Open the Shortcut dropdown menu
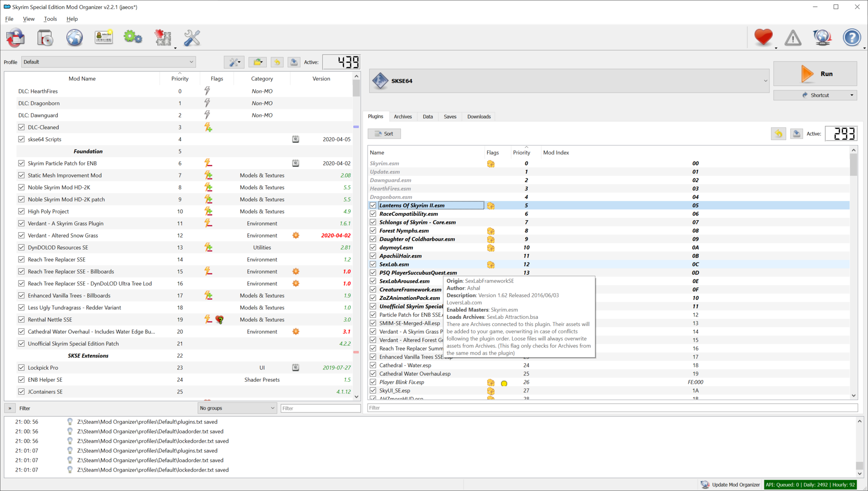 [815, 95]
